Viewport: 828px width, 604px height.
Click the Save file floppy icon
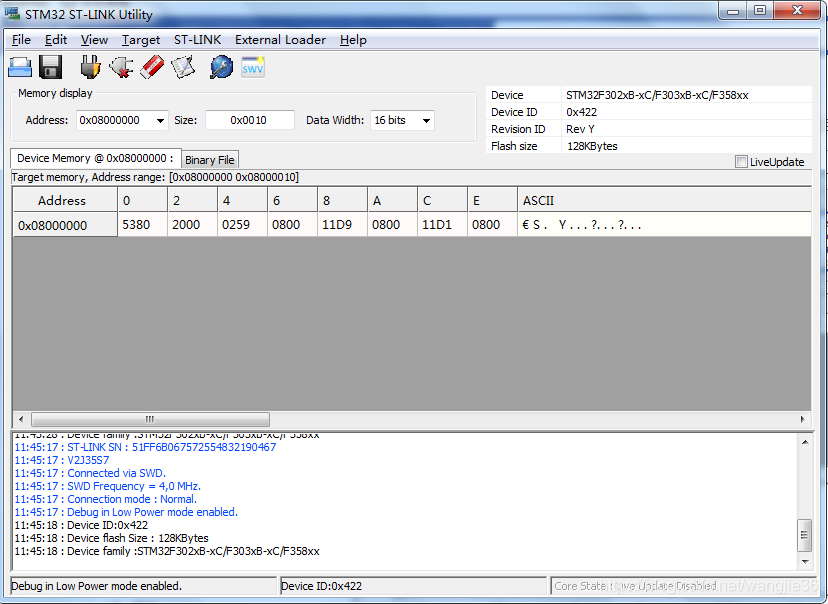[x=51, y=68]
